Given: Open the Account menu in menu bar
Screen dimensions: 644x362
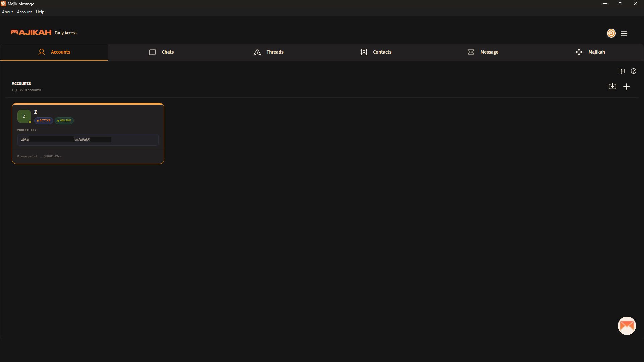Looking at the screenshot, I should pyautogui.click(x=24, y=12).
